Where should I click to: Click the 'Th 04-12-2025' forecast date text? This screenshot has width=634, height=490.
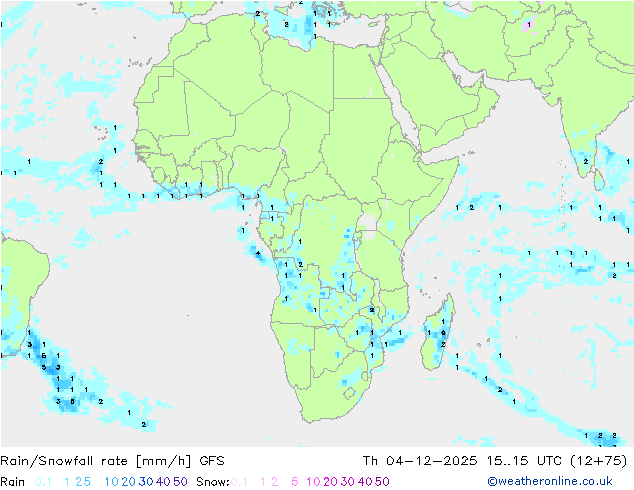point(420,461)
